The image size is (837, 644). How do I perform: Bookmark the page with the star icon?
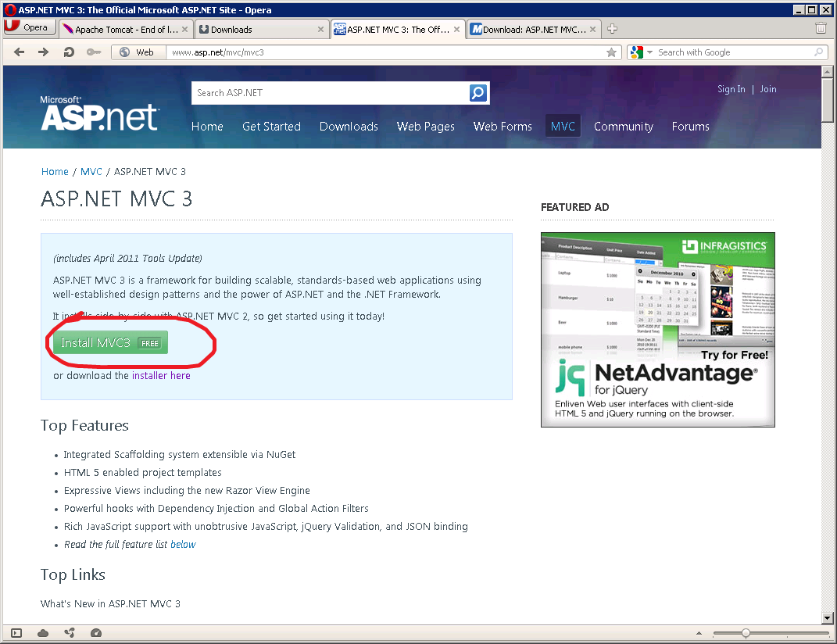coord(611,52)
